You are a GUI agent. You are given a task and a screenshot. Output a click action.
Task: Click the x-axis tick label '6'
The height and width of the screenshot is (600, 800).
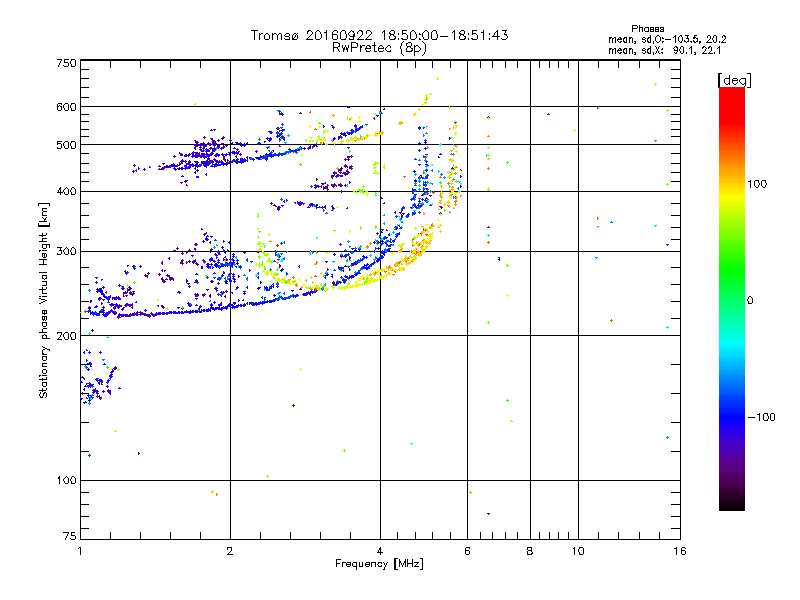(467, 551)
